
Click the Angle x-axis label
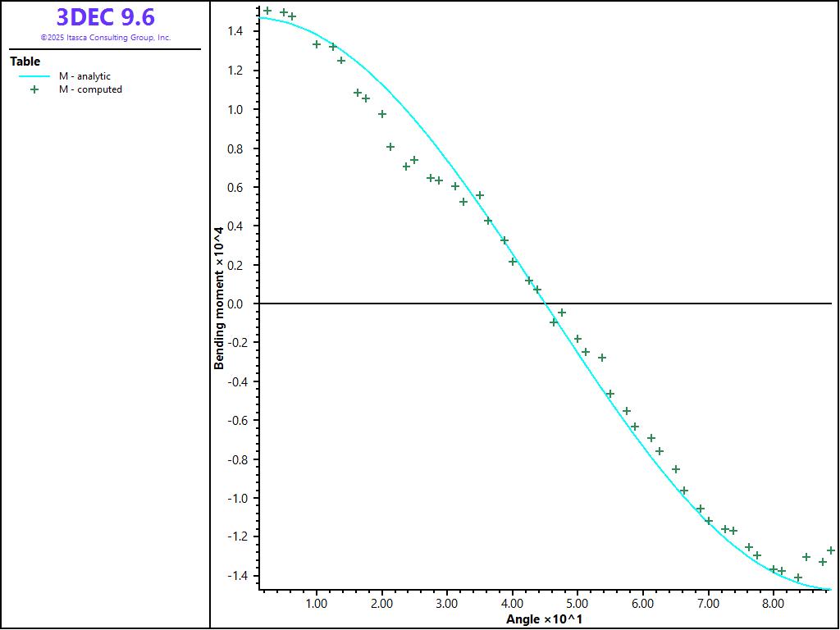(544, 619)
